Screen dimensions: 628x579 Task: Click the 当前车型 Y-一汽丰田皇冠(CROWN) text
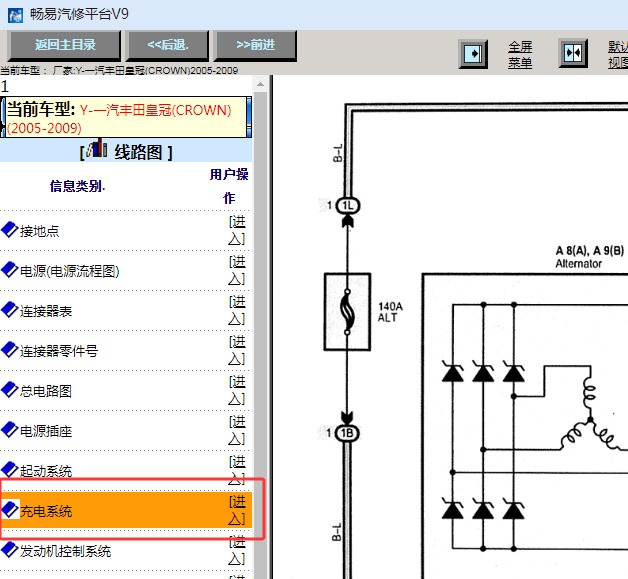click(119, 119)
